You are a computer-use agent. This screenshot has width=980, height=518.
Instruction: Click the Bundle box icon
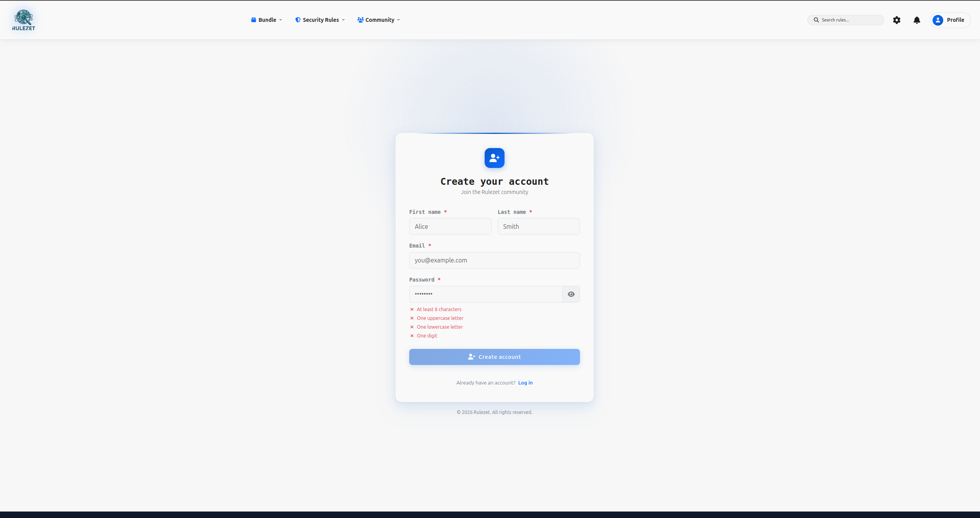[x=253, y=20]
